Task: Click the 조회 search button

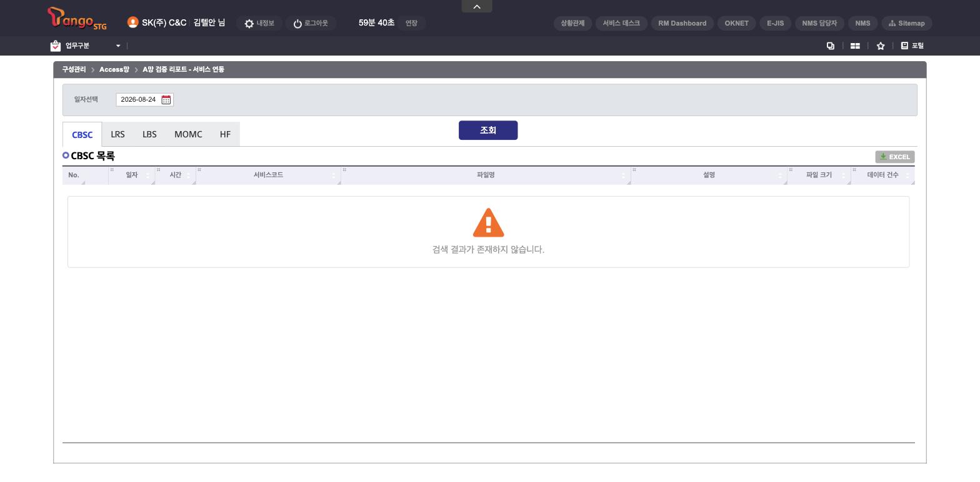Action: (x=488, y=130)
